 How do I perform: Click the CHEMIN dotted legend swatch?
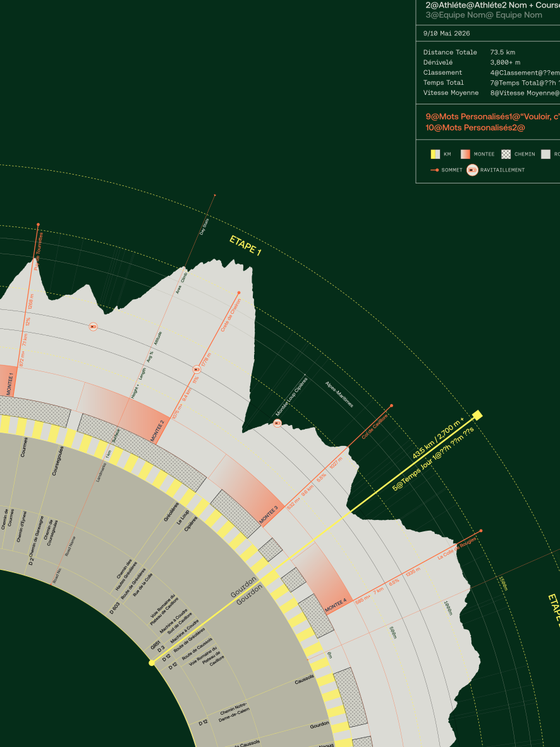[x=506, y=154]
